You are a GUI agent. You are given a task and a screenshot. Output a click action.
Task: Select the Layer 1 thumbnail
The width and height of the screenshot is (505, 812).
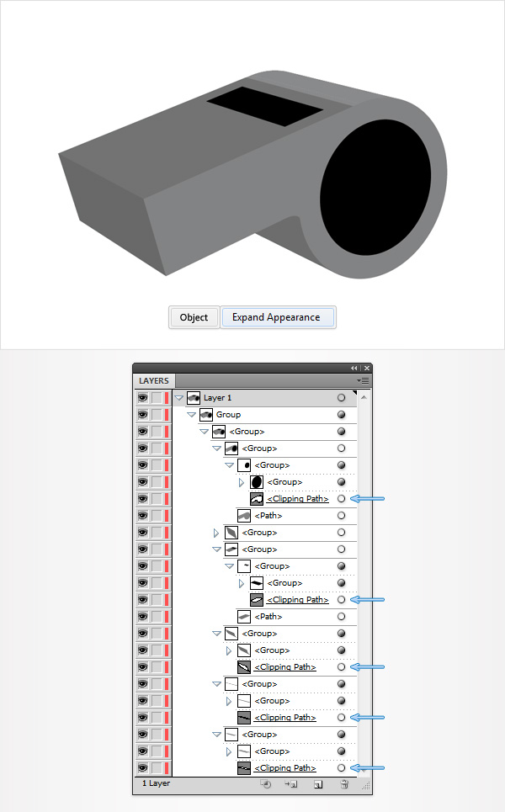[194, 398]
